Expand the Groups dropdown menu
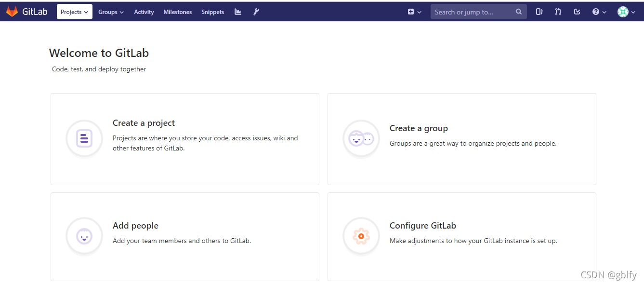This screenshot has height=285, width=644. pyautogui.click(x=111, y=12)
